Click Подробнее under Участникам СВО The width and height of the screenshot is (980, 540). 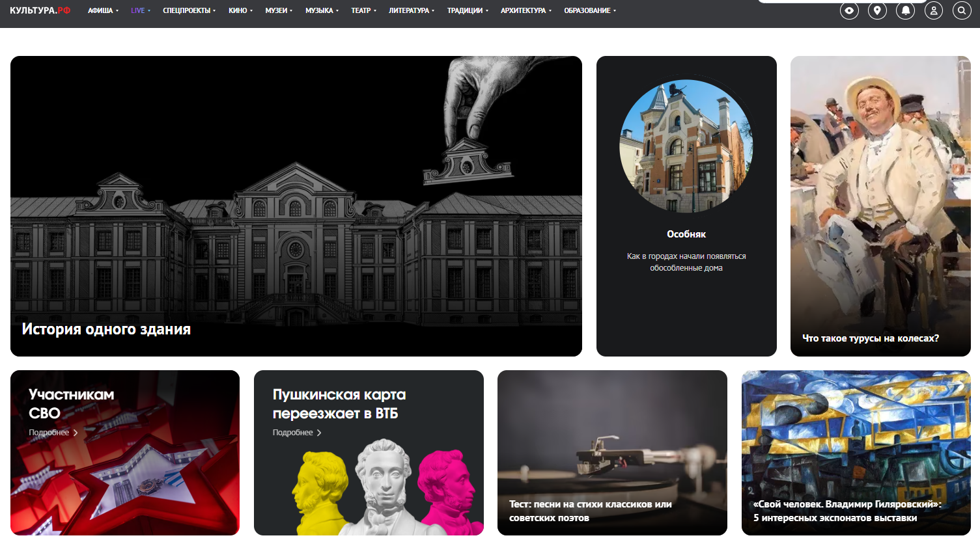click(x=53, y=433)
